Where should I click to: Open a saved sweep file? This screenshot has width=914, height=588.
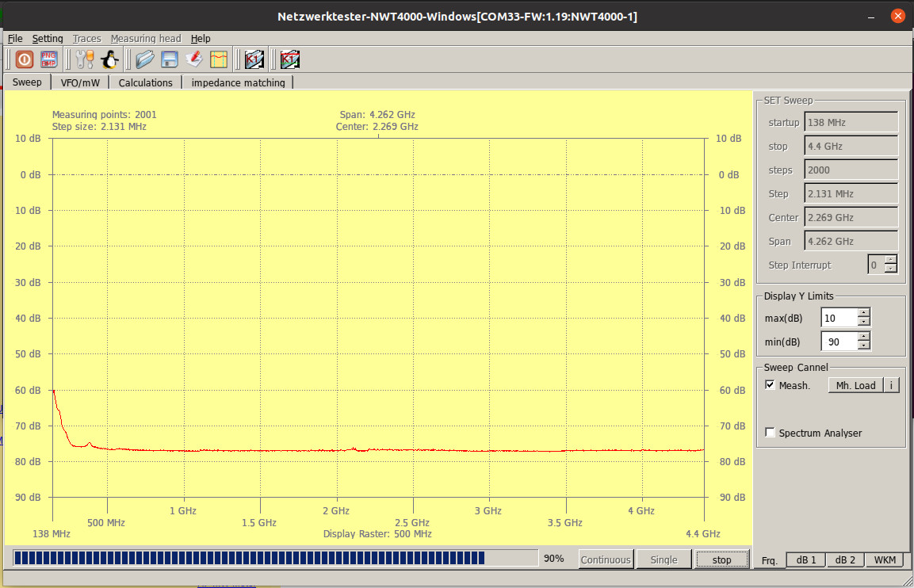pyautogui.click(x=144, y=59)
